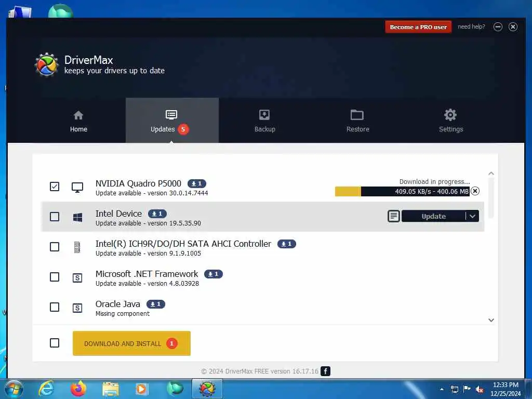532x399 pixels.
Task: Check the Intel Device checkbox
Action: click(x=54, y=217)
